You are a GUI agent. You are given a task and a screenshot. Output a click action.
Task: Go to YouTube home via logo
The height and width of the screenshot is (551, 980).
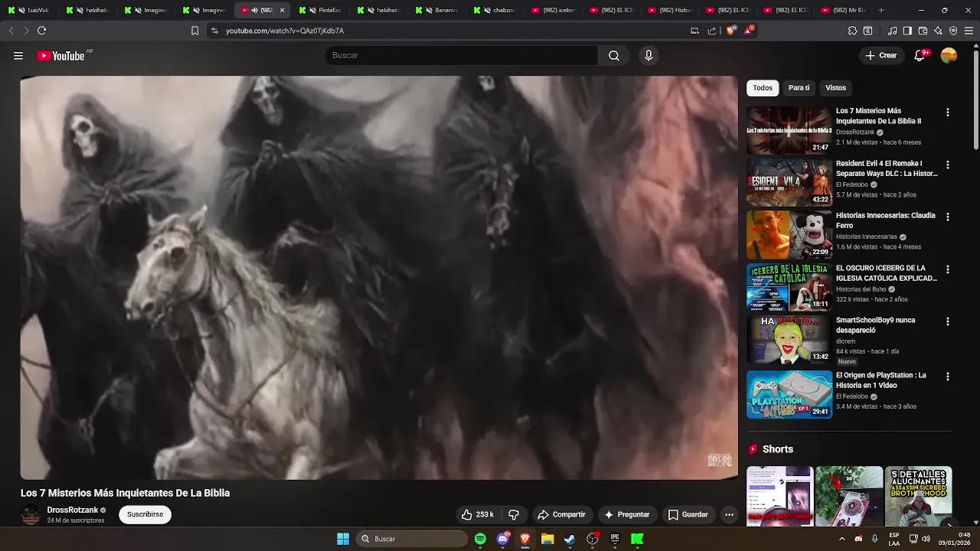tap(60, 56)
